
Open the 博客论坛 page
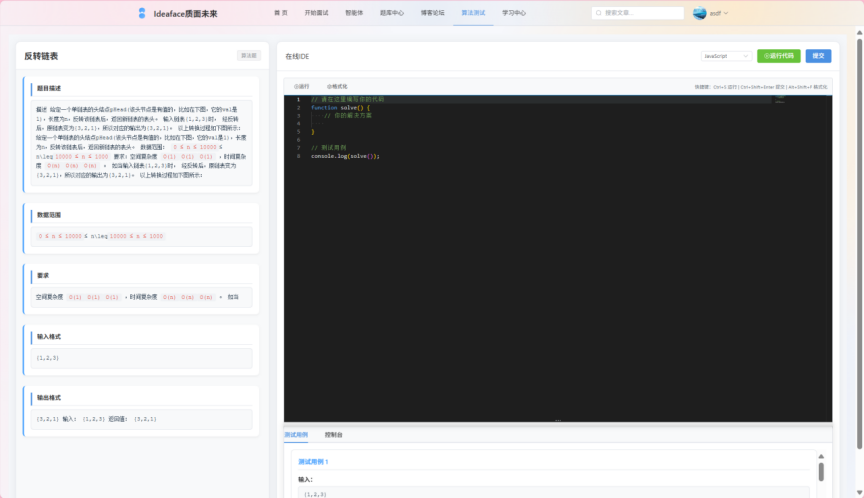pyautogui.click(x=433, y=13)
